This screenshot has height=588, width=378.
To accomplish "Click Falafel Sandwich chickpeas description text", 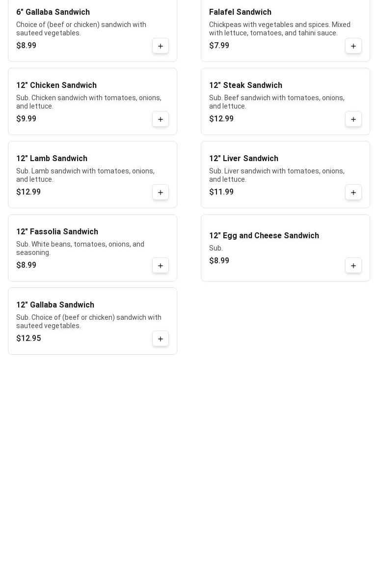I will (x=279, y=29).
